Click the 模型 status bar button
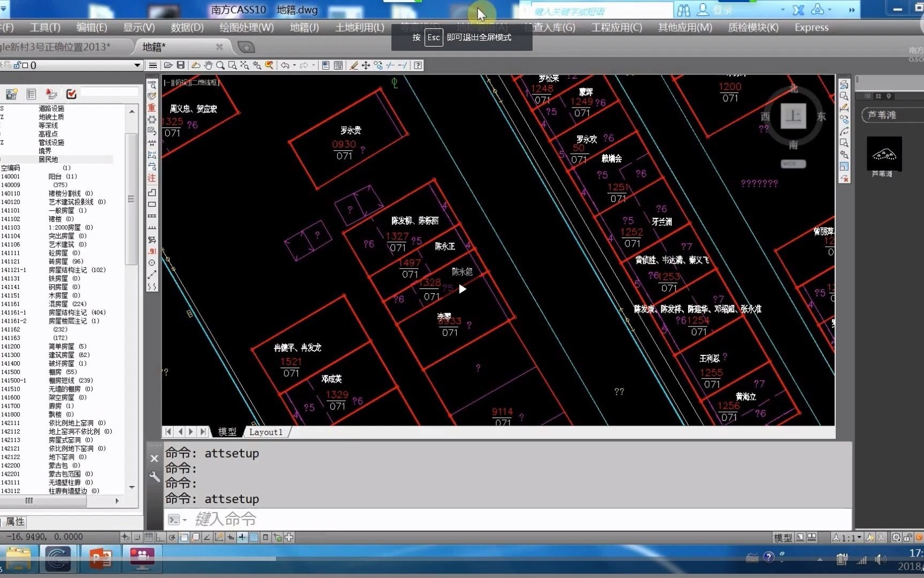This screenshot has width=924, height=578. click(783, 537)
